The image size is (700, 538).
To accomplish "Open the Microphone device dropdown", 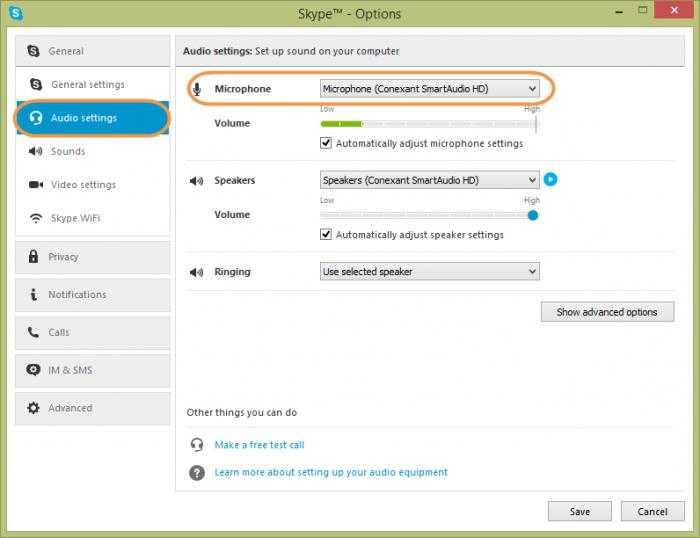I will pyautogui.click(x=429, y=89).
